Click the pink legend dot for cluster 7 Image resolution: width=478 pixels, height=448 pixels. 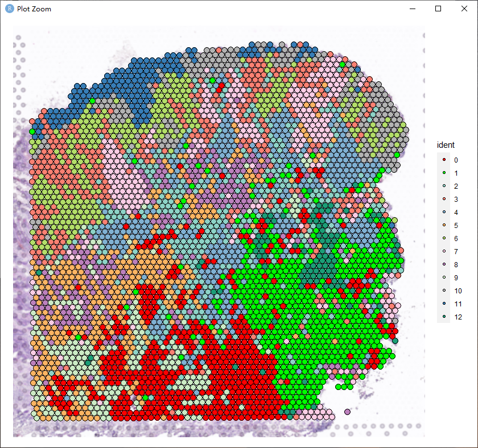(x=444, y=251)
